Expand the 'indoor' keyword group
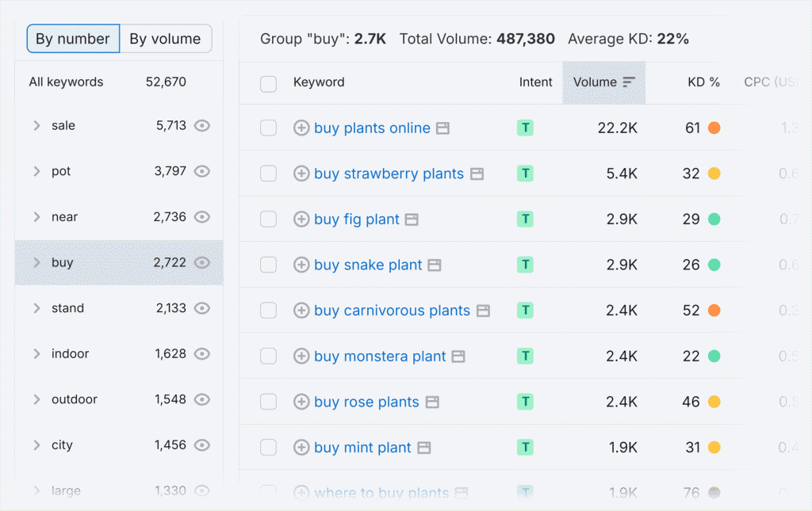 point(36,354)
